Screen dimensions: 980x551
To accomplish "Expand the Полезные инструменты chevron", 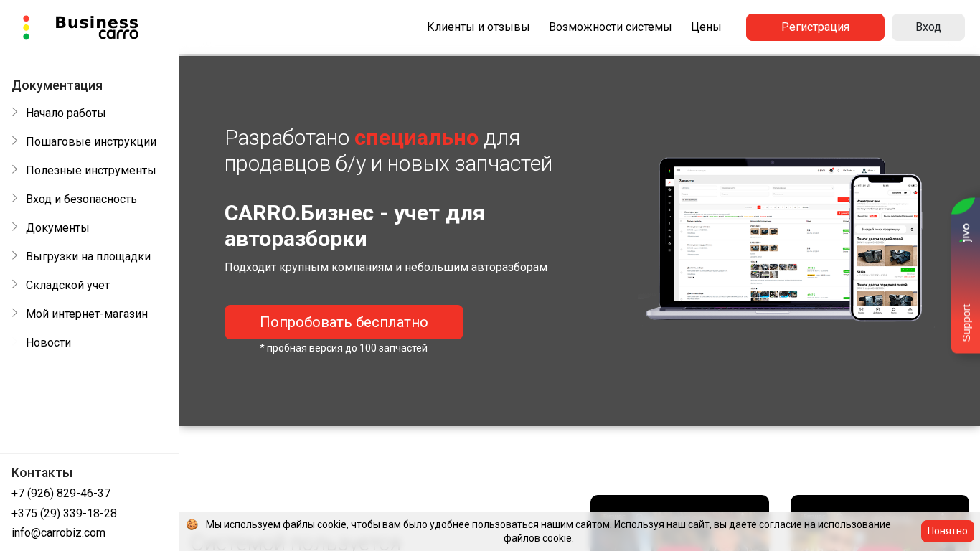I will click(15, 169).
